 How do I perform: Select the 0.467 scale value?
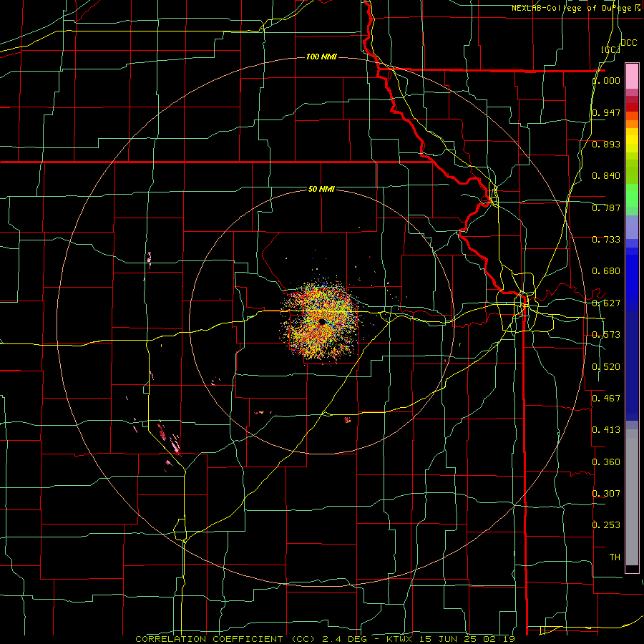pyautogui.click(x=606, y=398)
